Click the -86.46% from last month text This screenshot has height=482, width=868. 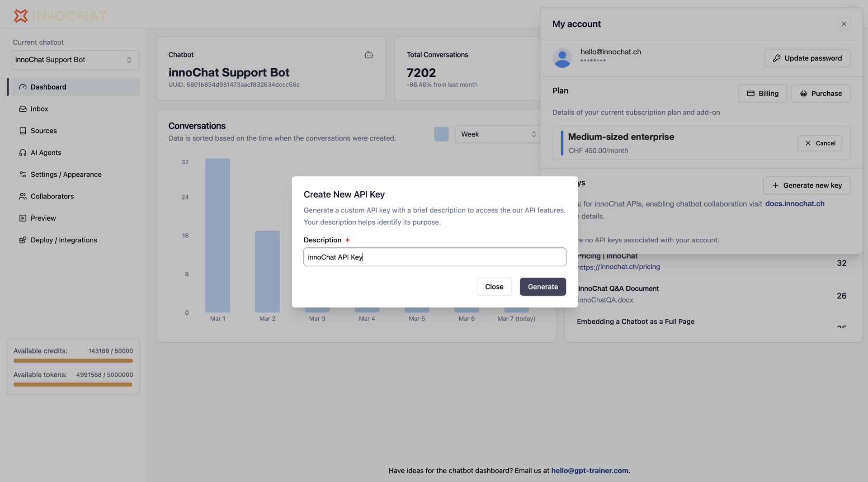click(x=442, y=85)
